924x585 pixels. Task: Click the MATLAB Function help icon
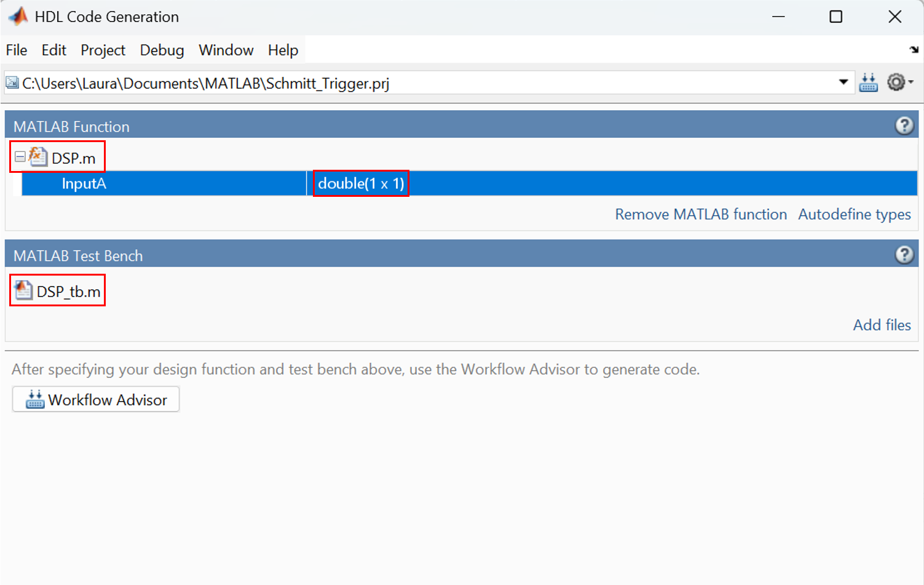coord(904,126)
